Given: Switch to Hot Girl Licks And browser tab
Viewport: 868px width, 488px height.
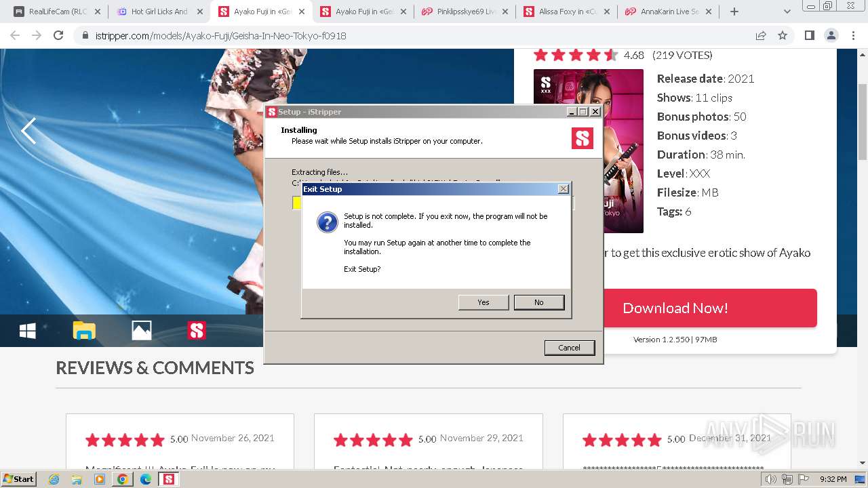Looking at the screenshot, I should pyautogui.click(x=159, y=12).
